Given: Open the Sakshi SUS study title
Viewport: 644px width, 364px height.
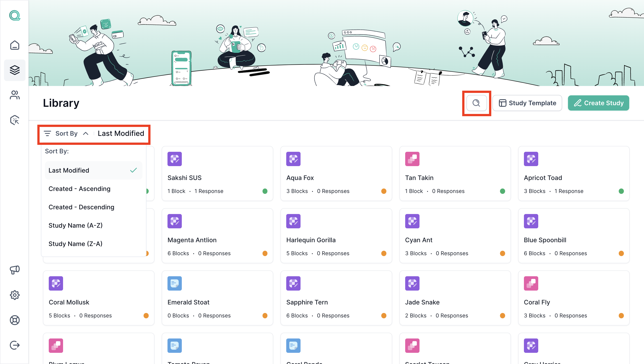Looking at the screenshot, I should [x=184, y=178].
